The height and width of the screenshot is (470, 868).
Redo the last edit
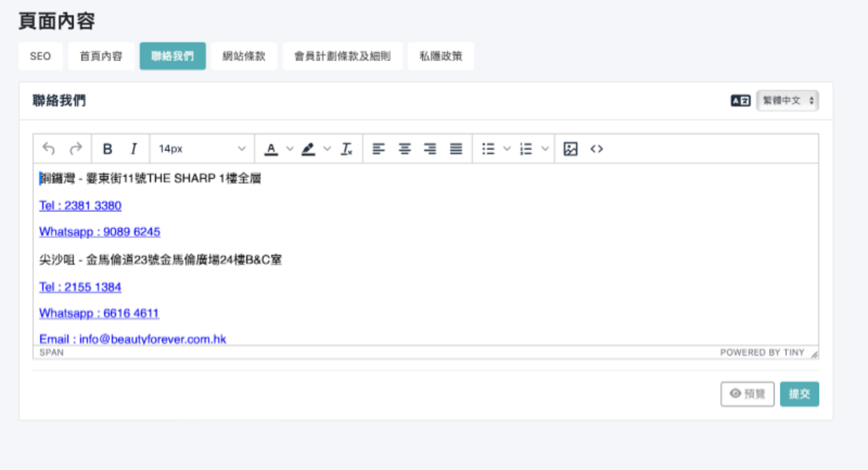click(76, 149)
